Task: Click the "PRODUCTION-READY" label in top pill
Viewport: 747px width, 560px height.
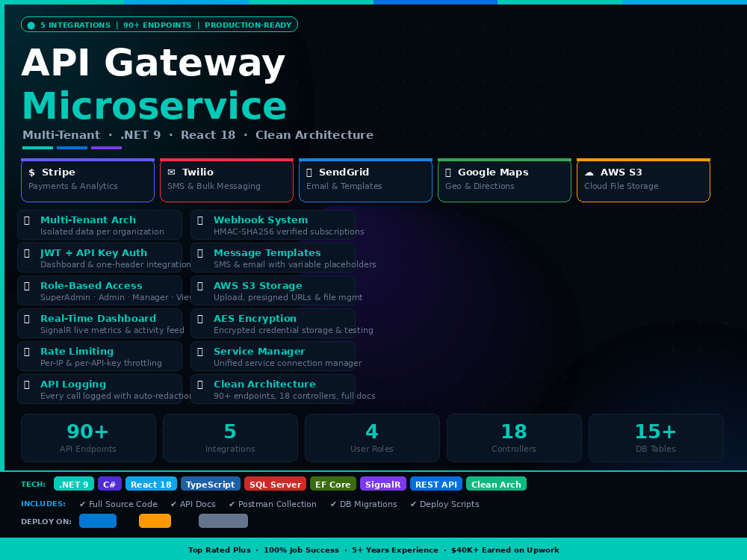Action: click(248, 25)
